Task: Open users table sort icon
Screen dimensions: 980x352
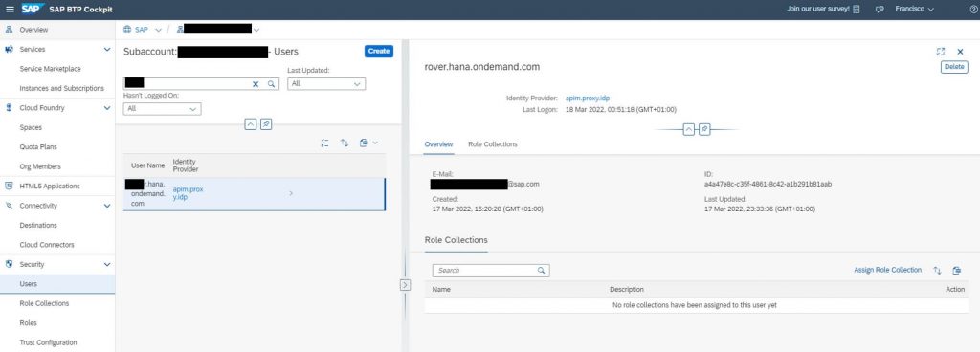Action: click(x=345, y=143)
